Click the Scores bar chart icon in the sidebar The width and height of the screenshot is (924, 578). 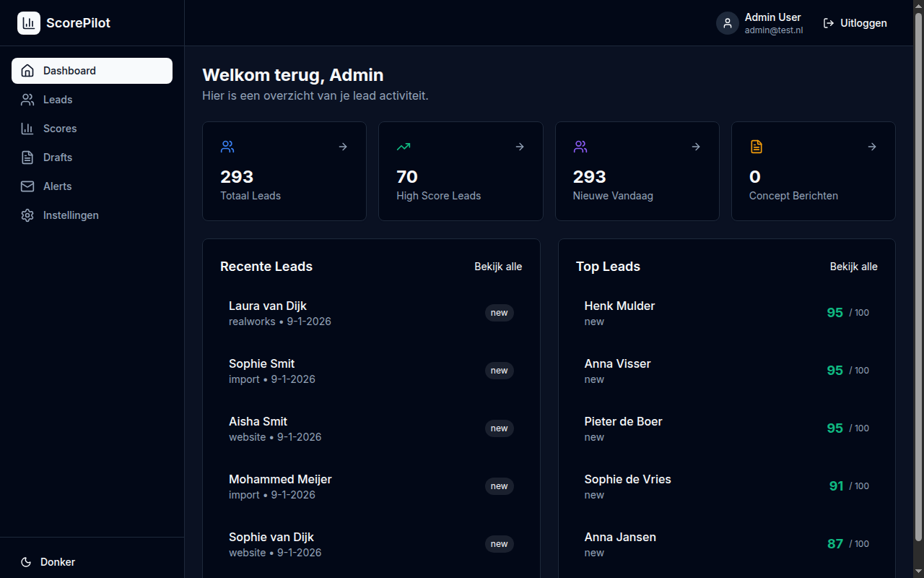click(x=27, y=129)
